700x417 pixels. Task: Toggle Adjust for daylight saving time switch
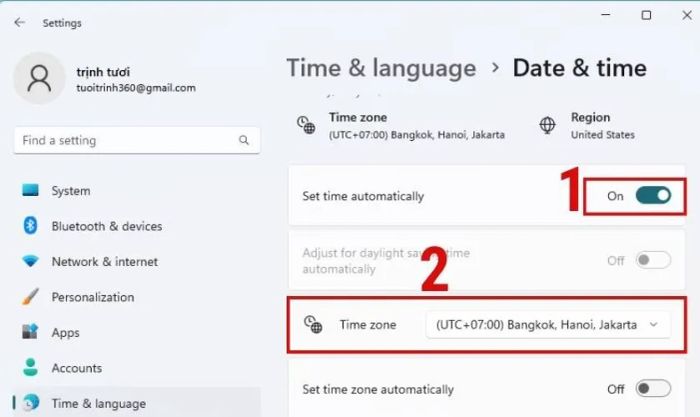653,260
